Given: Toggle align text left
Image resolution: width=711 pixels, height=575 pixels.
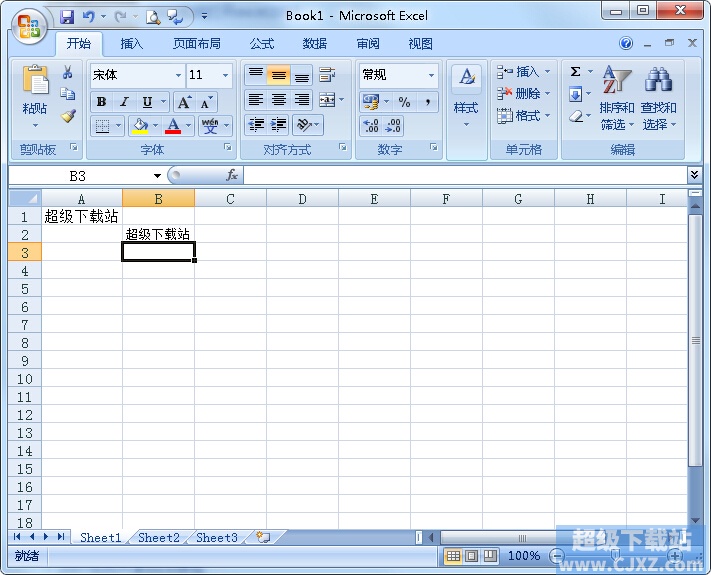Looking at the screenshot, I should [256, 100].
